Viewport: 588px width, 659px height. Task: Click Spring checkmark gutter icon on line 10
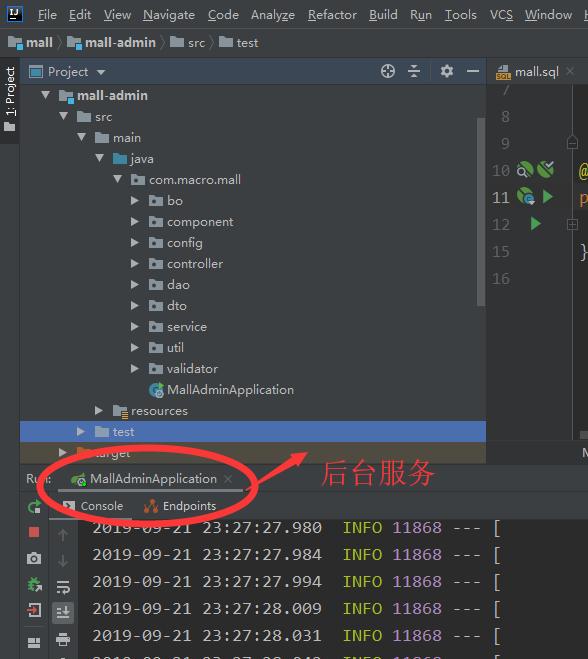(546, 169)
